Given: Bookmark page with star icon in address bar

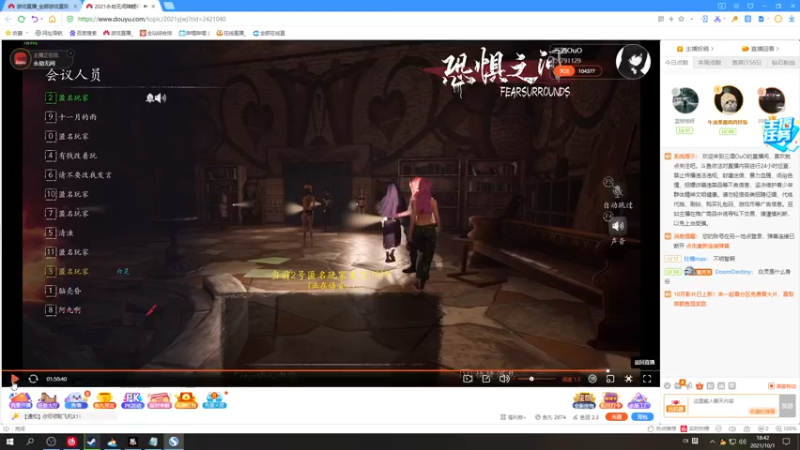Looking at the screenshot, I should 681,19.
